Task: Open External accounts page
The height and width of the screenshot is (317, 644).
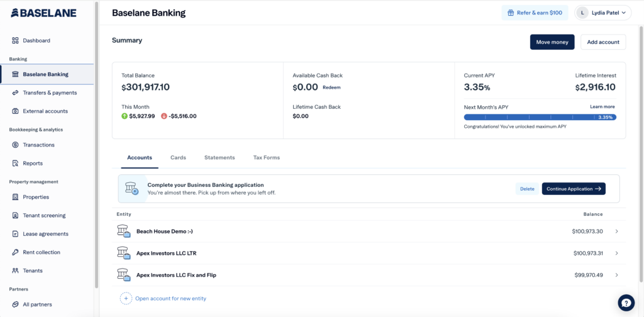Action: (x=47, y=111)
